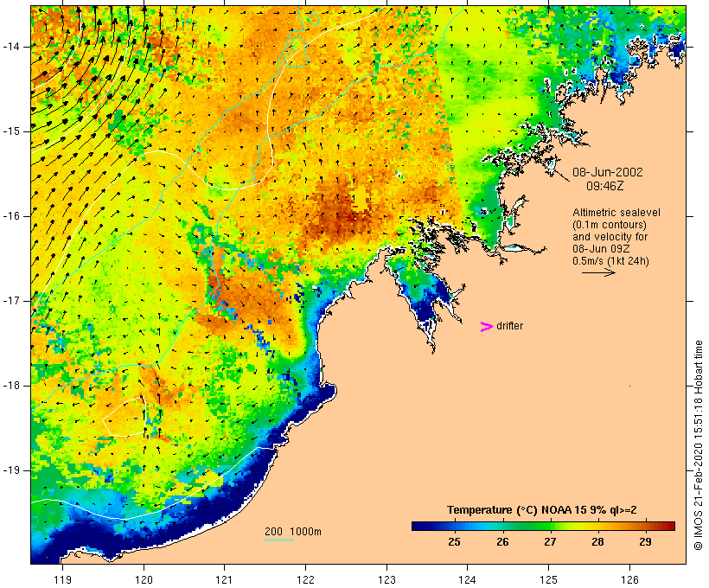Click the longitude axis label 124

pyautogui.click(x=467, y=579)
